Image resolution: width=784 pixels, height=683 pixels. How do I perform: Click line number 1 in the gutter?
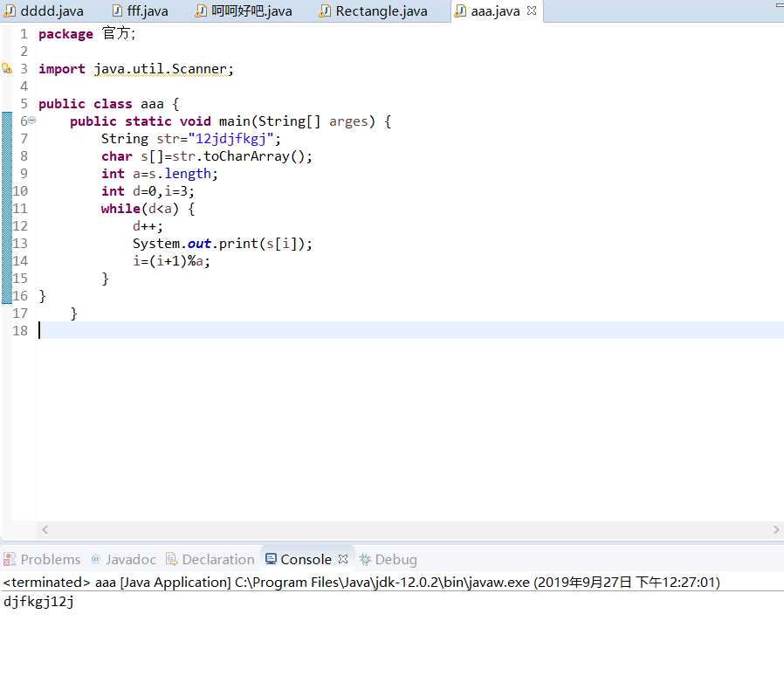point(24,34)
